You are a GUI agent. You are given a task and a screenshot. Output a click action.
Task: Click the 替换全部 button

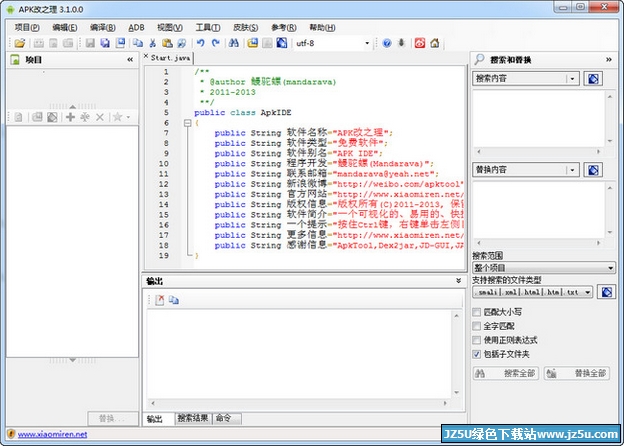pos(577,373)
